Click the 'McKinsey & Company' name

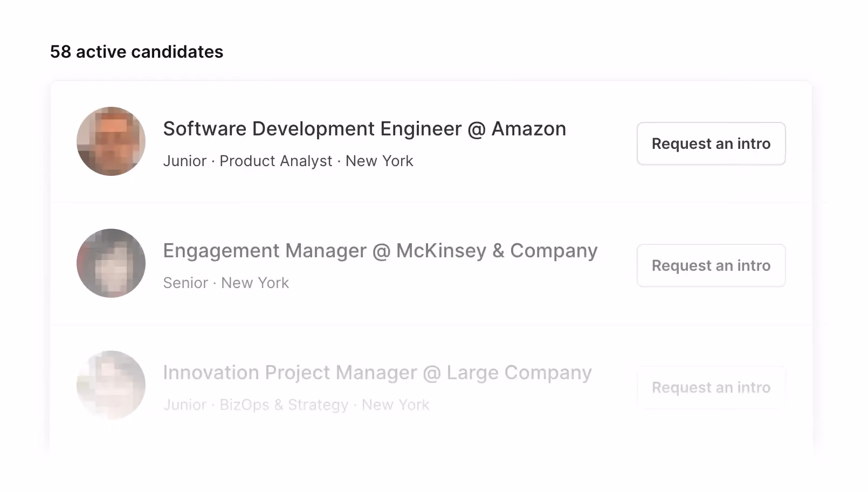pyautogui.click(x=497, y=251)
